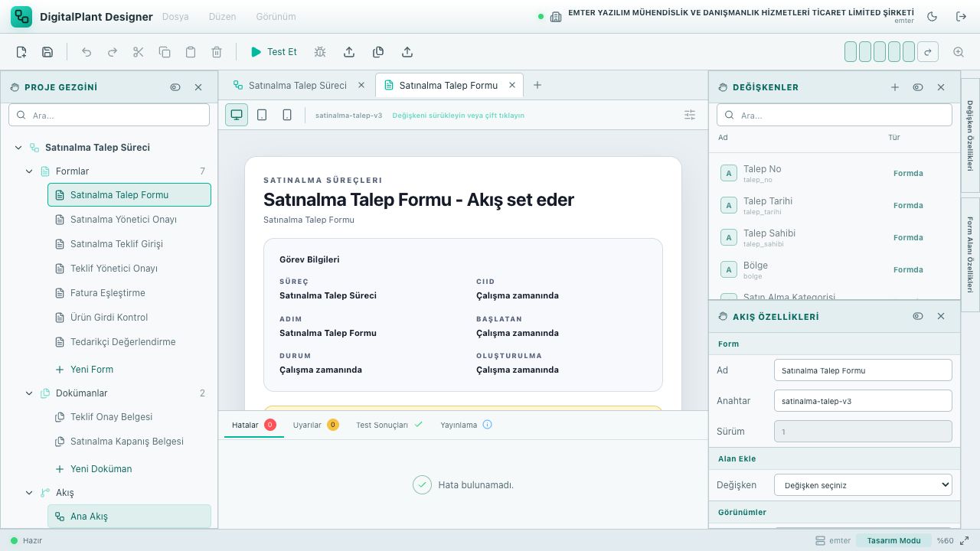Click the fullscreen expand icon in the status bar

click(x=964, y=540)
